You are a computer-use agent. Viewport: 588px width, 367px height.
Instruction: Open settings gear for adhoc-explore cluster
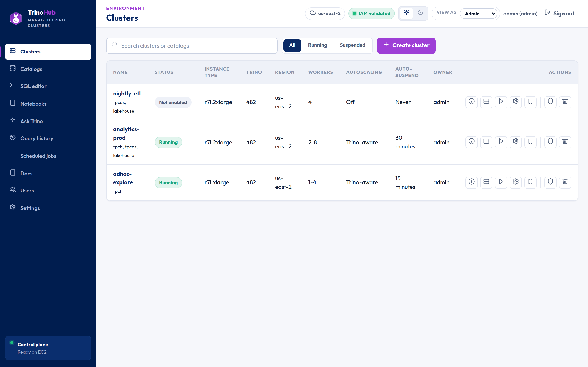point(516,182)
